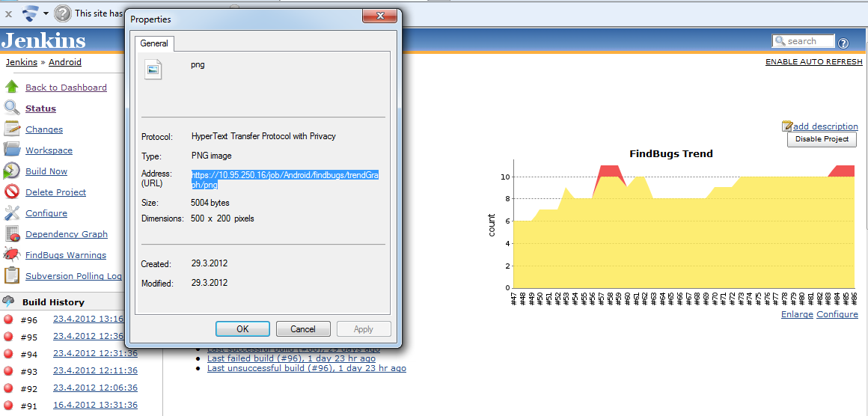This screenshot has width=868, height=416.
Task: Trigger the Build Now link
Action: (46, 171)
